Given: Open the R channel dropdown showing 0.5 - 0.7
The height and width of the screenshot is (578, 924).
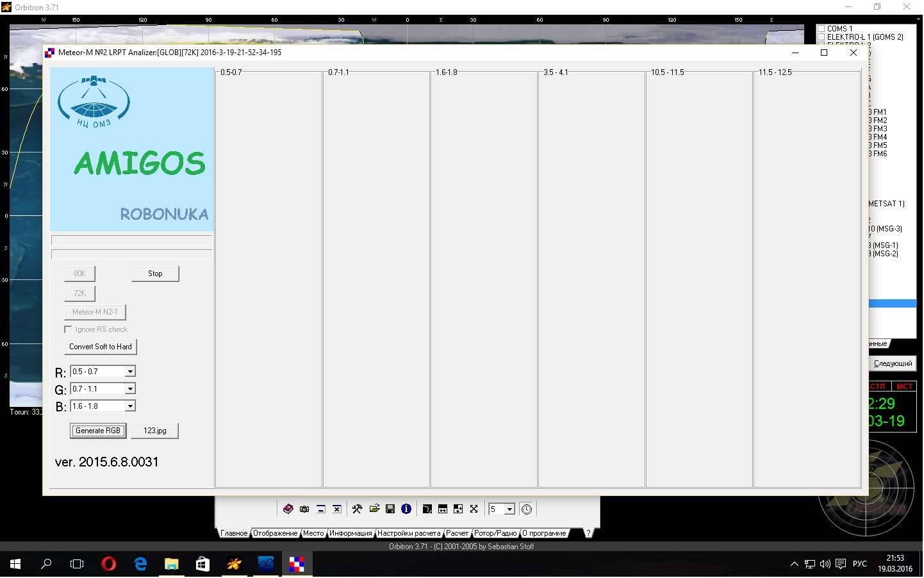Looking at the screenshot, I should pyautogui.click(x=103, y=372).
